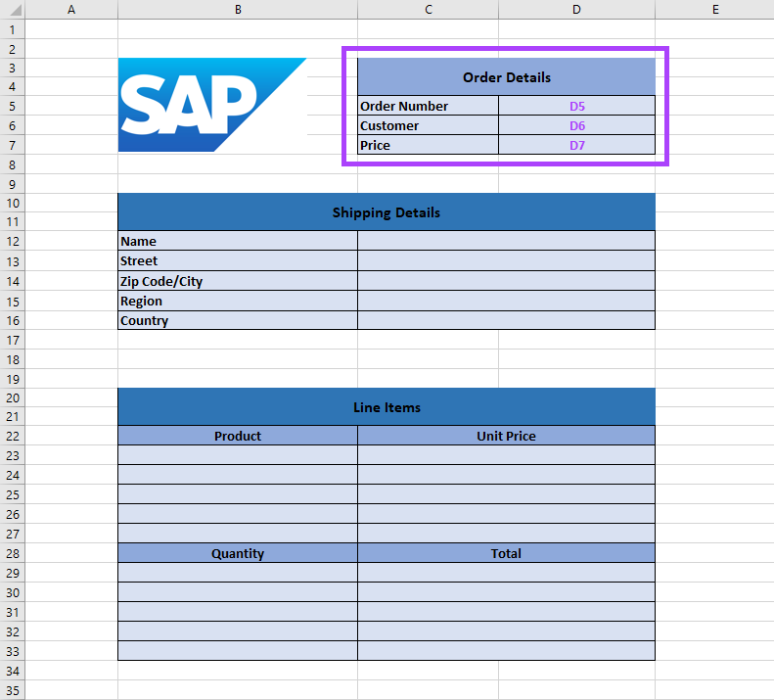Select the SAP logo image
774x700 pixels.
click(212, 105)
